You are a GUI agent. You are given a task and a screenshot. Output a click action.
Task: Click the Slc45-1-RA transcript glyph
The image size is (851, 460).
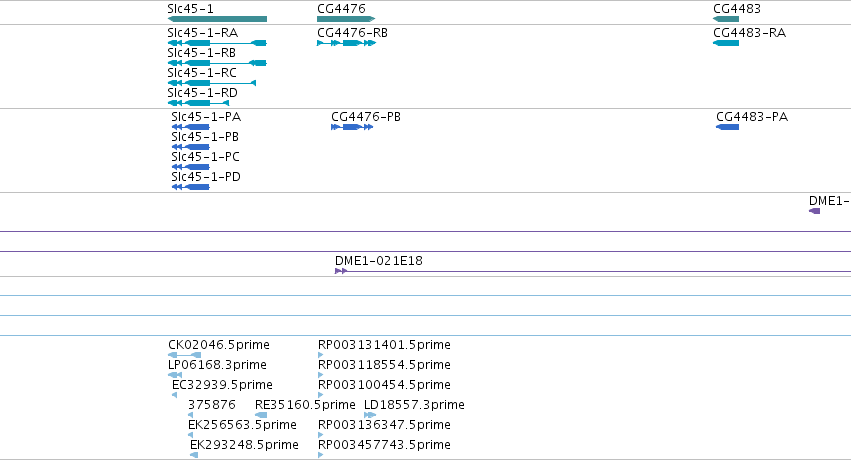217,43
